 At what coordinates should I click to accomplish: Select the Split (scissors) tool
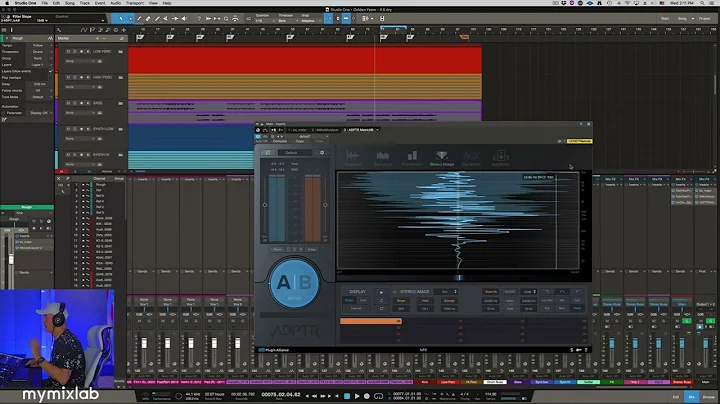139,19
